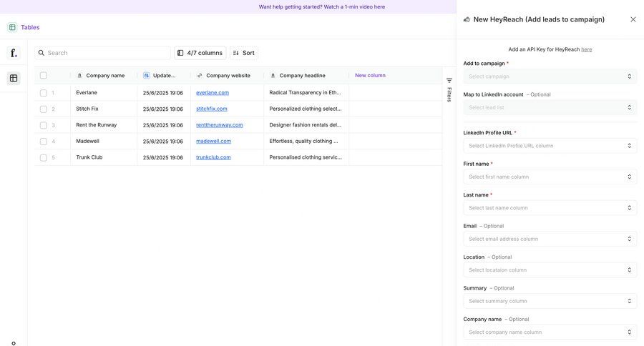Open the renttherunway.com link
The height and width of the screenshot is (346, 644).
point(220,125)
